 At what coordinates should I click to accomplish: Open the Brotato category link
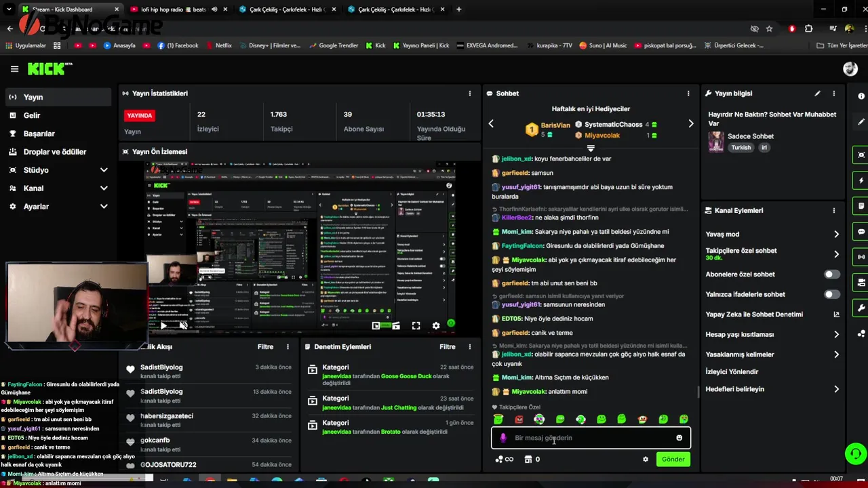[x=391, y=432]
